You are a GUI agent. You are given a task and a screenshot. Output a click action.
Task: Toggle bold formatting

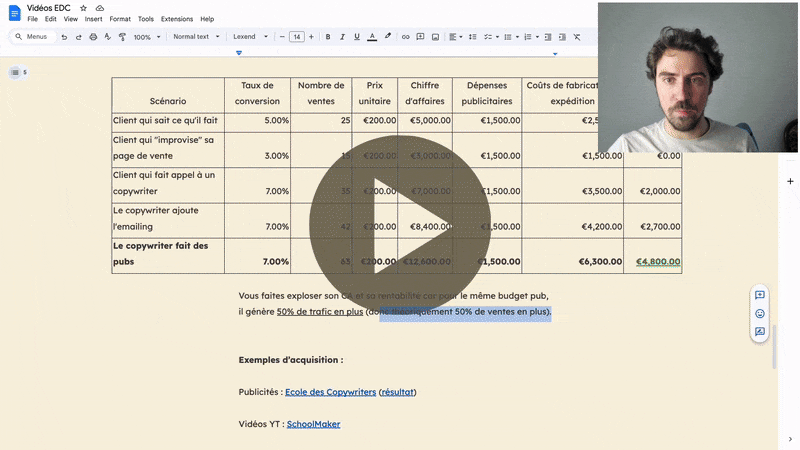[327, 37]
